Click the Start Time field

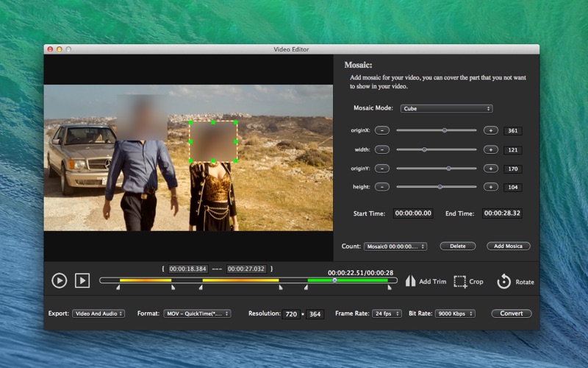tap(412, 213)
